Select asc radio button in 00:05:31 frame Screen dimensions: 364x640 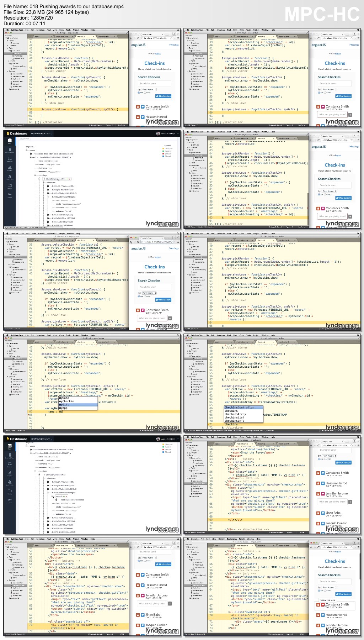tap(319, 459)
